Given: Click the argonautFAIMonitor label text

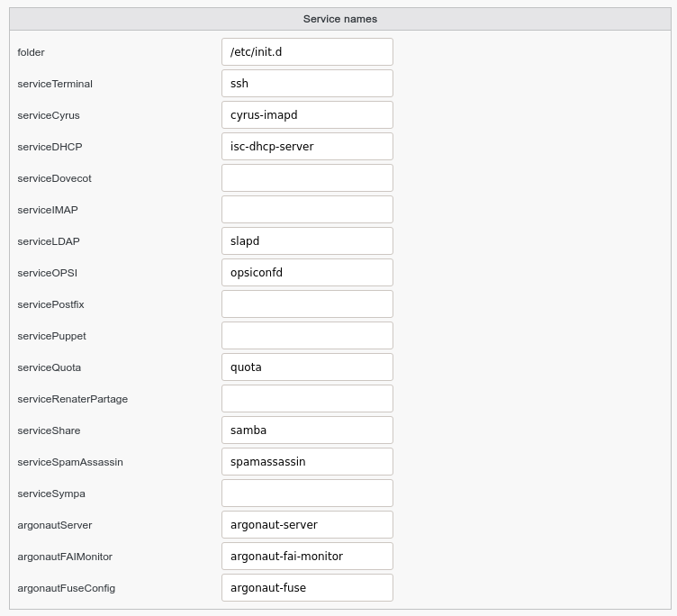Looking at the screenshot, I should (65, 557).
